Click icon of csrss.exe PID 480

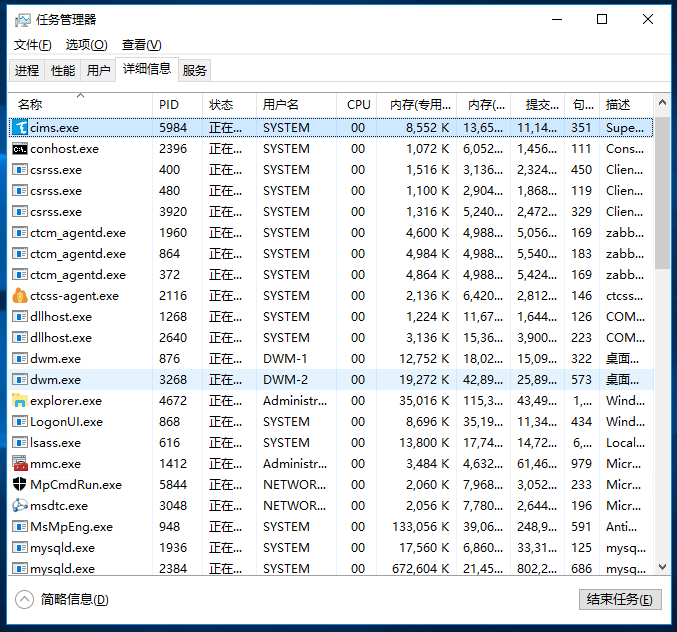[20, 190]
